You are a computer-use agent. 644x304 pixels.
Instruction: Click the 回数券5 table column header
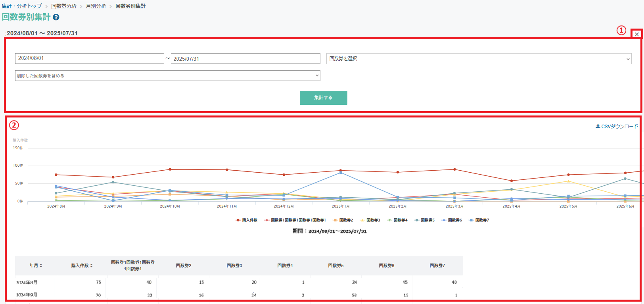336,266
